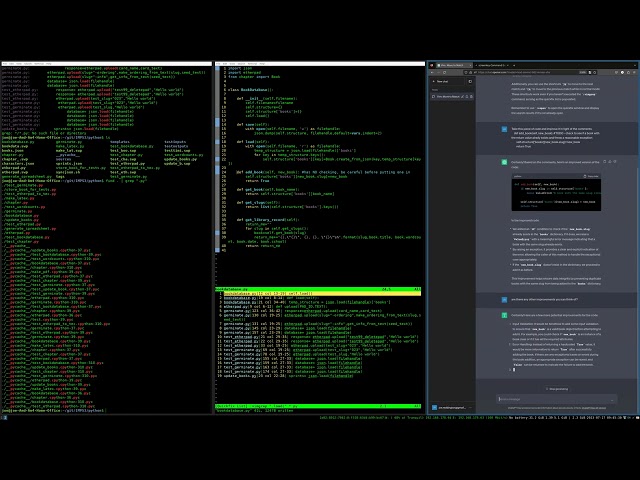Image resolution: width=640 pixels, height=480 pixels.
Task: Click the green bookdatabase.py Vim status line
Action: tap(318, 289)
